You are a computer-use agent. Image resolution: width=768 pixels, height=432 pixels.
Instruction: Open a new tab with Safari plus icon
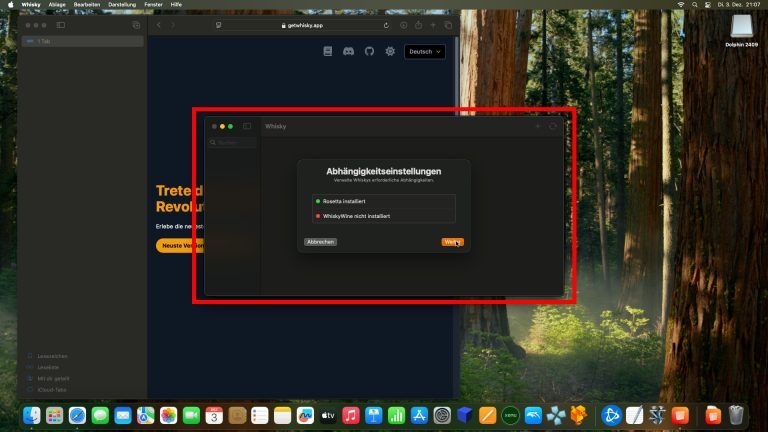(x=433, y=25)
